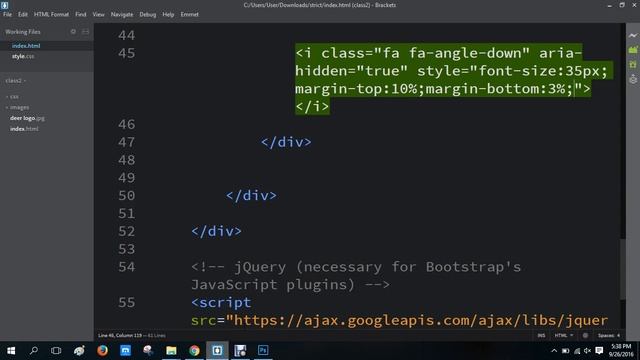Open the Help menu
The width and height of the screenshot is (640, 360).
168,14
